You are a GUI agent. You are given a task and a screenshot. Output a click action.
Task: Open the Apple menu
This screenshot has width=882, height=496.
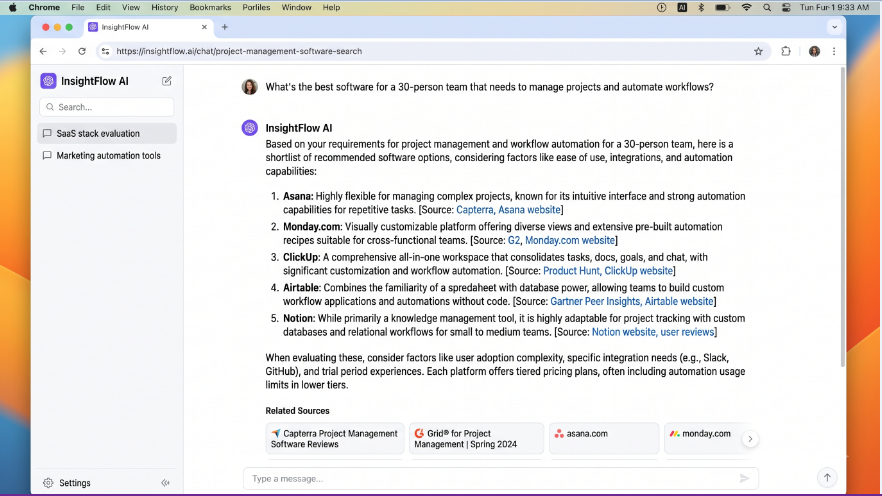(x=12, y=7)
